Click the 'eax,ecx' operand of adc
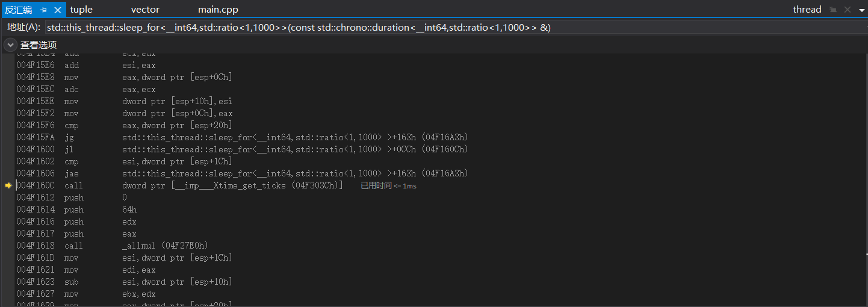 coord(139,89)
